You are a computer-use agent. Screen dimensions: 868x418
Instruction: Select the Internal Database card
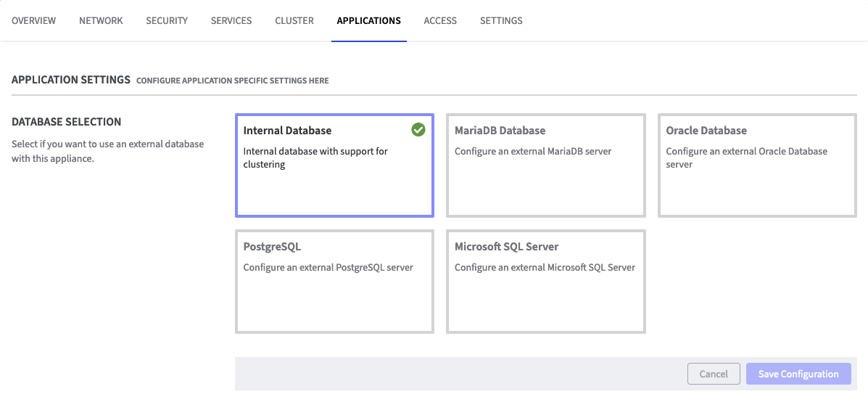pos(334,165)
